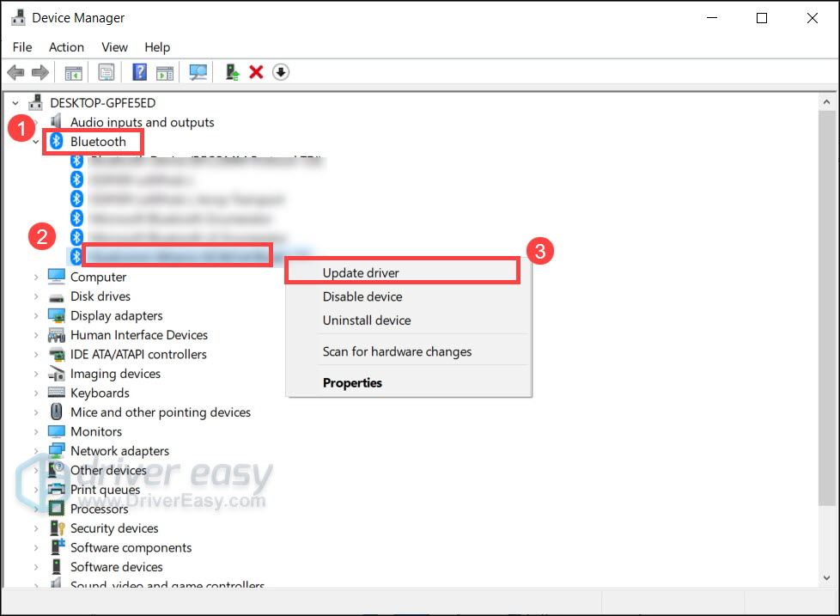This screenshot has height=616, width=840.
Task: Select the Mice and other pointing devices item
Action: pyautogui.click(x=161, y=412)
